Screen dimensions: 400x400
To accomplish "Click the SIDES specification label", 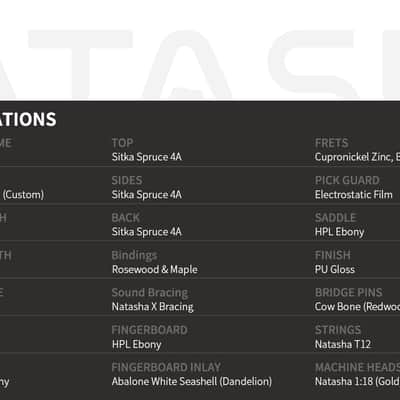I will pos(127,180).
